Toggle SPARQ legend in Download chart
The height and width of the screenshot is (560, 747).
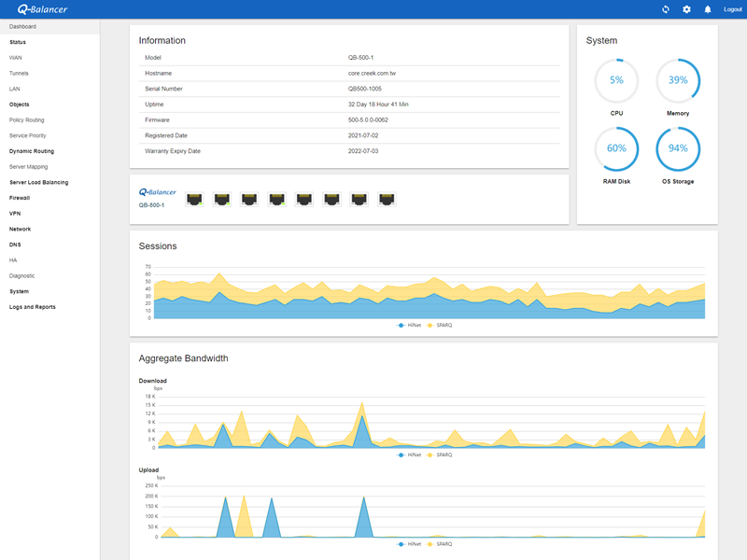[439, 455]
